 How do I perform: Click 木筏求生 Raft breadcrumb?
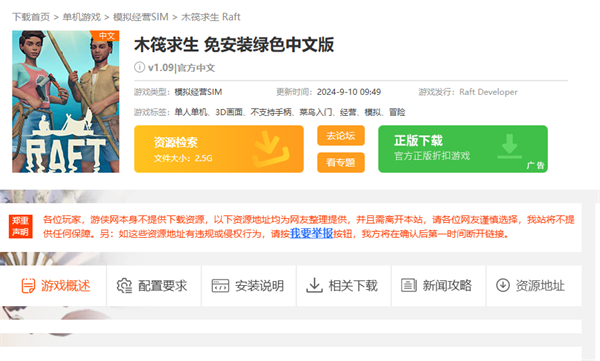coord(210,17)
